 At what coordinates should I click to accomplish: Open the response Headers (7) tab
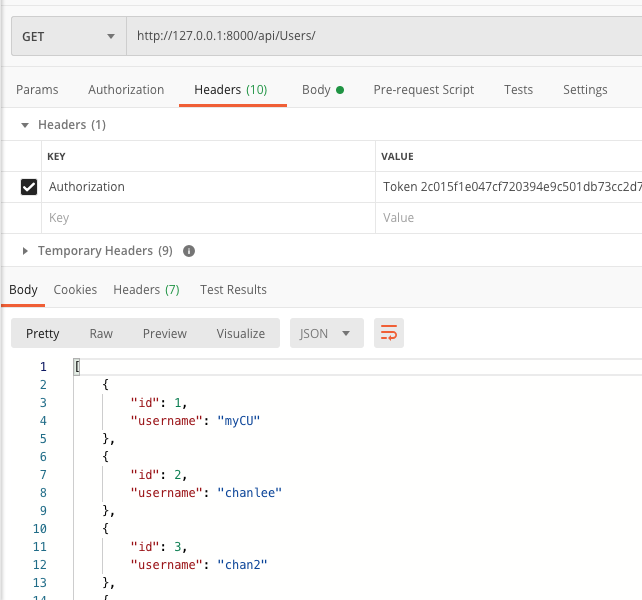tap(147, 290)
